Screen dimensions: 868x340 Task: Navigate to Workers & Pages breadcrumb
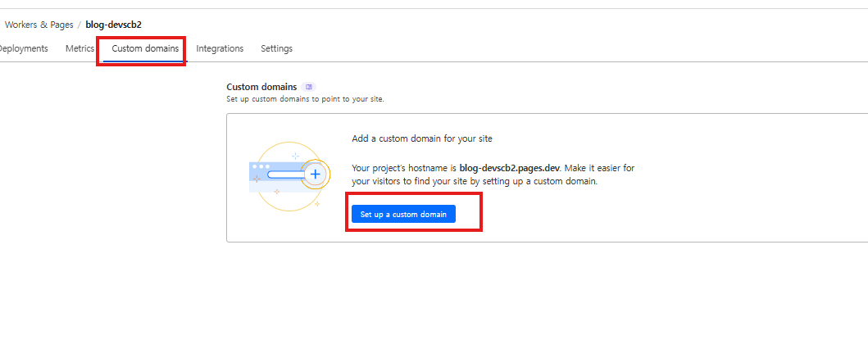coord(38,25)
